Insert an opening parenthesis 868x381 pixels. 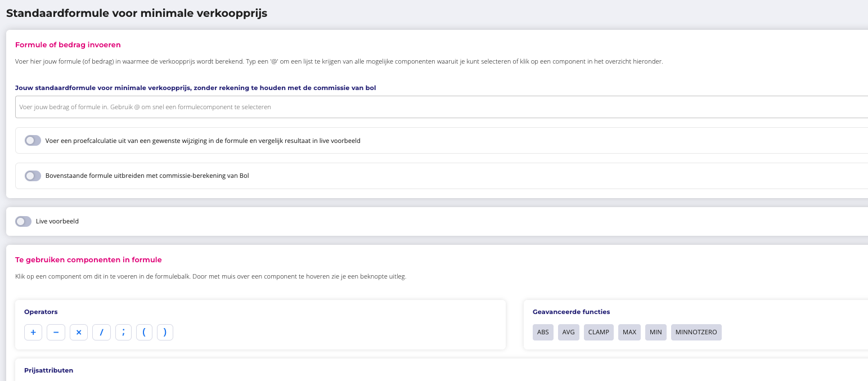[144, 333]
